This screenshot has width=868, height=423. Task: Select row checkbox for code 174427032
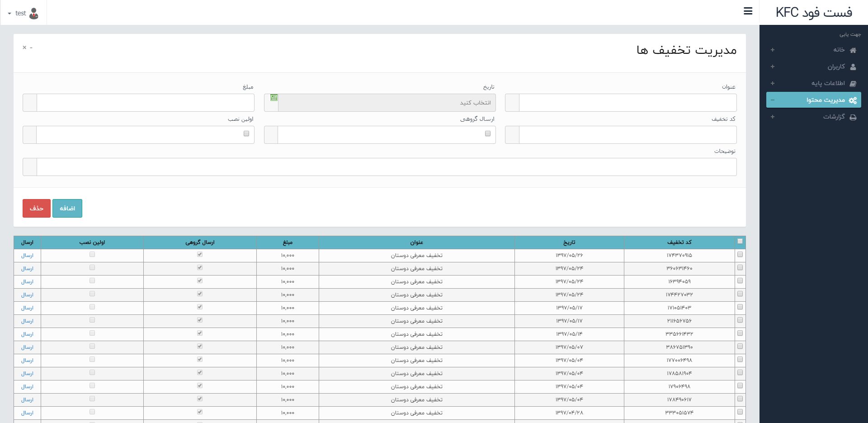click(x=740, y=294)
